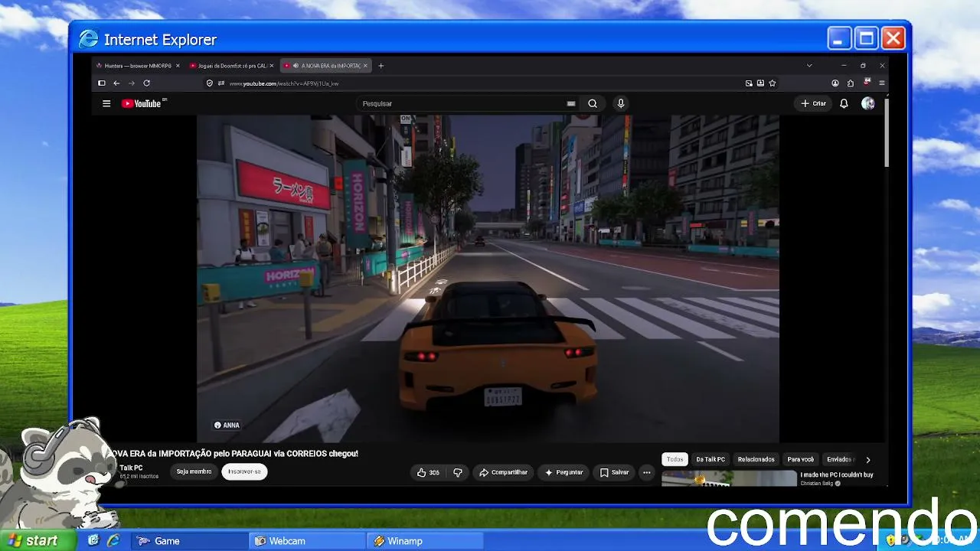
Task: Share the video with Compartilhar
Action: pyautogui.click(x=503, y=472)
